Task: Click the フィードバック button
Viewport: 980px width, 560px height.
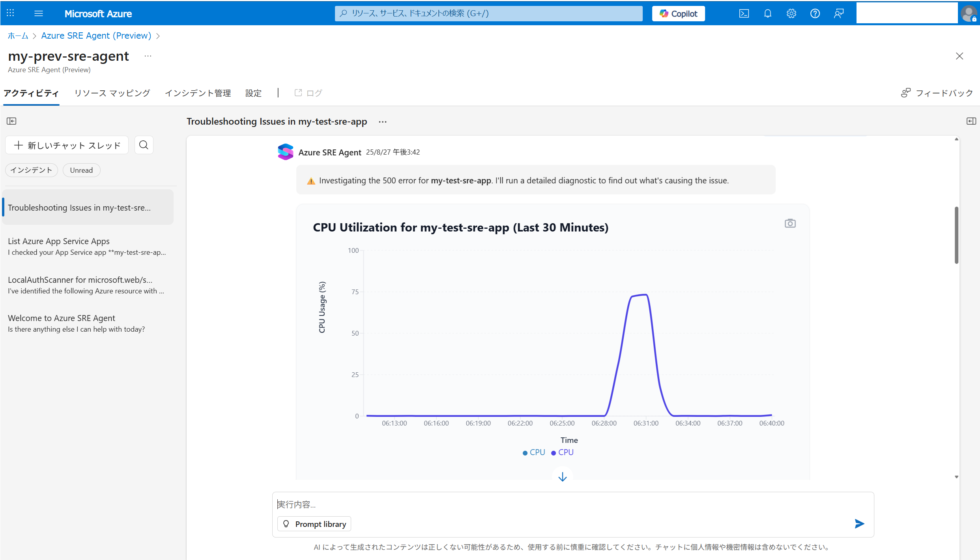Action: tap(937, 93)
